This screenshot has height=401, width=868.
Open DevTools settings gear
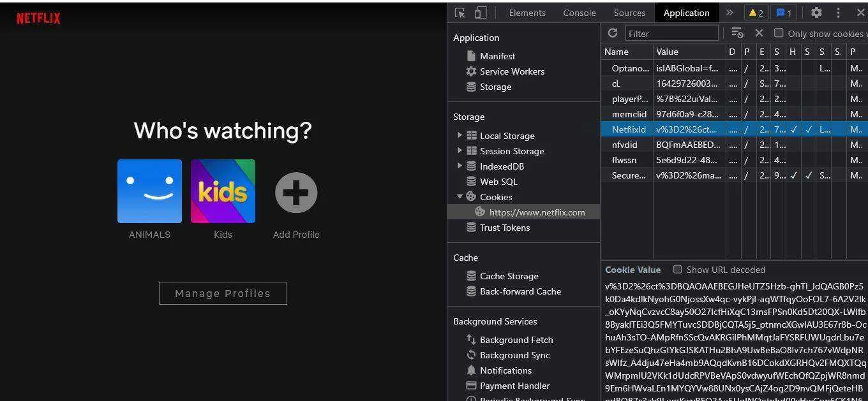[816, 13]
